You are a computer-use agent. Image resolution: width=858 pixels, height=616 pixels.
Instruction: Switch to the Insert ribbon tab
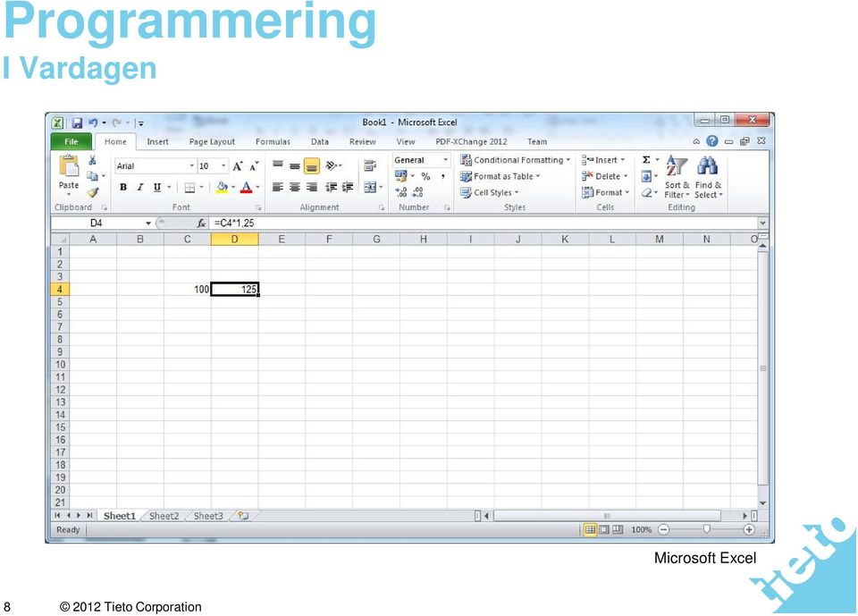pyautogui.click(x=157, y=141)
